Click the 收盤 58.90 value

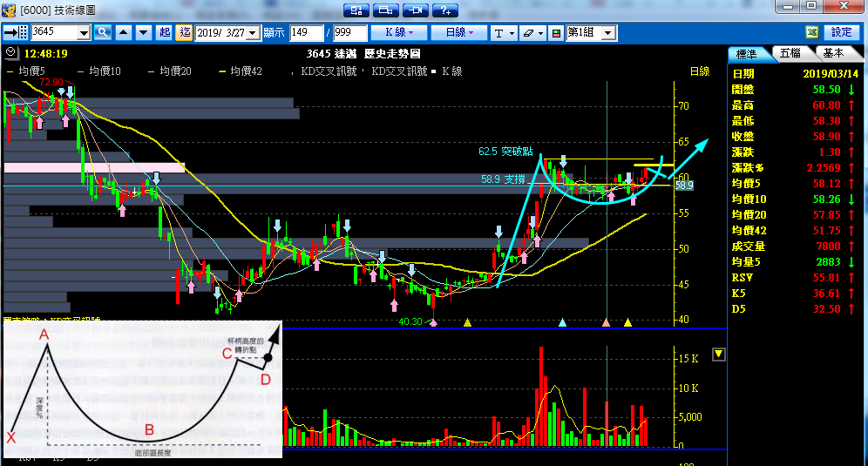(826, 136)
